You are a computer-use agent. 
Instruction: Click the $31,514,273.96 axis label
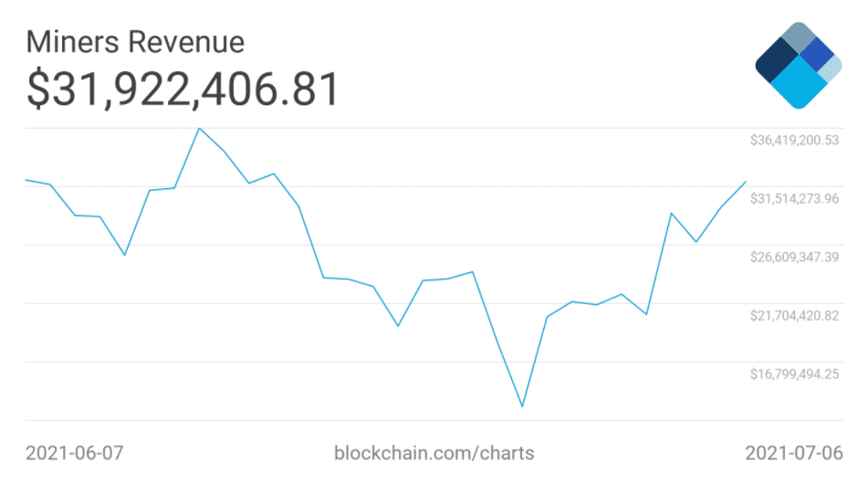point(794,199)
